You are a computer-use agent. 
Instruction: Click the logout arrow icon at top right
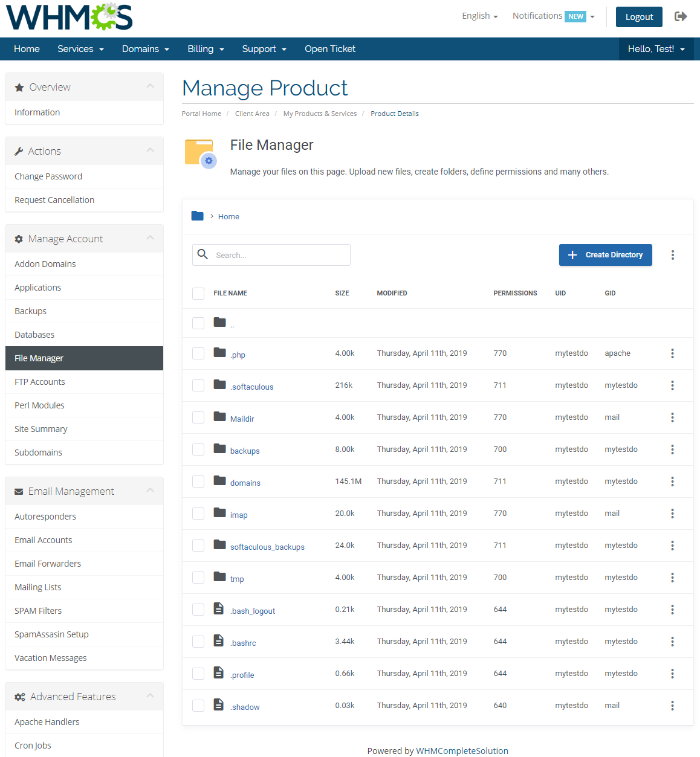coord(681,16)
